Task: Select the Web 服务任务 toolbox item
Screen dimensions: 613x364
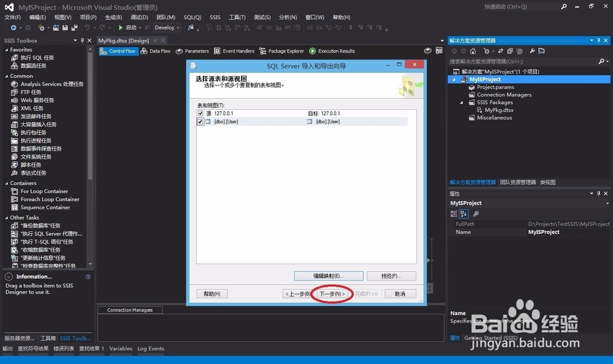Action: pyautogui.click(x=37, y=100)
